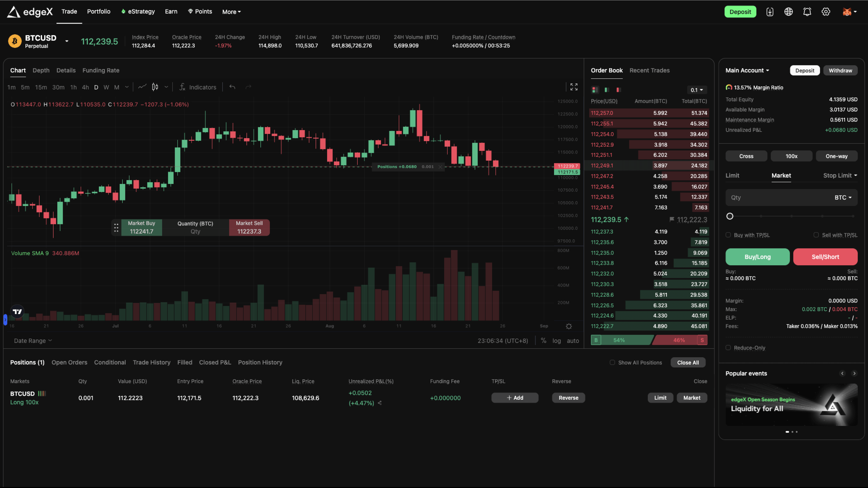Enable the Buy with TP/SL checkbox
This screenshot has height=488, width=868.
click(728, 235)
